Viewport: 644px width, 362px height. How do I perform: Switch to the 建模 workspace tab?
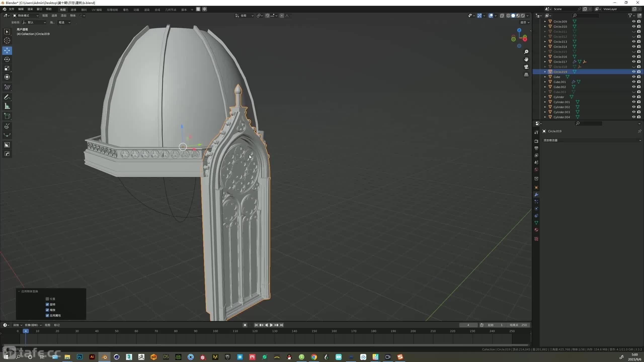pos(73,10)
